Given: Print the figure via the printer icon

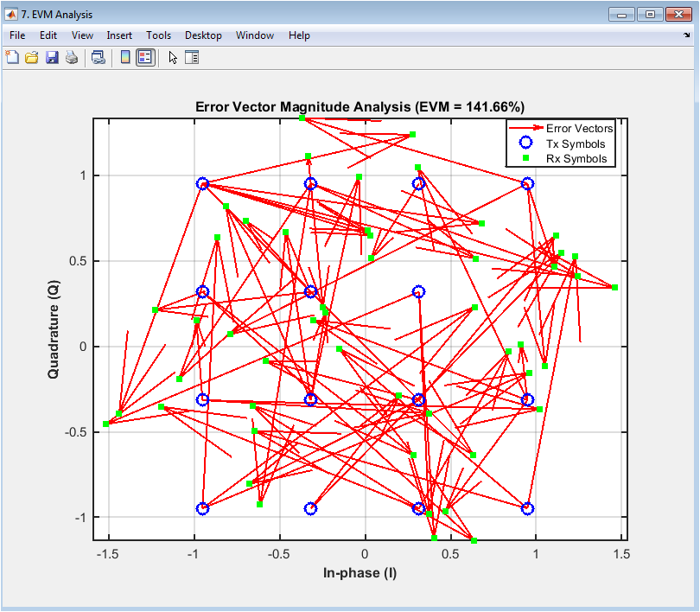Looking at the screenshot, I should click(72, 58).
